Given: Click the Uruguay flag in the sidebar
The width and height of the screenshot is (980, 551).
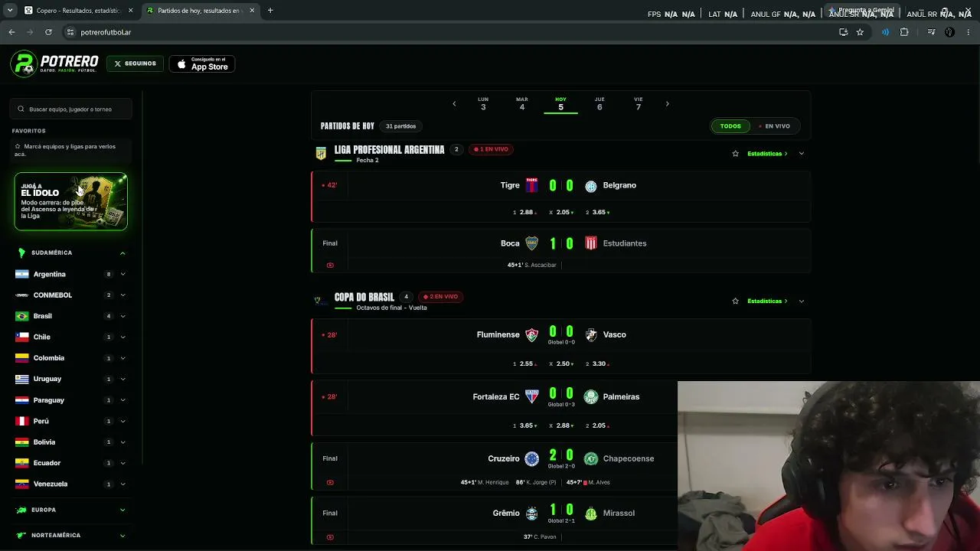Looking at the screenshot, I should click(x=21, y=379).
